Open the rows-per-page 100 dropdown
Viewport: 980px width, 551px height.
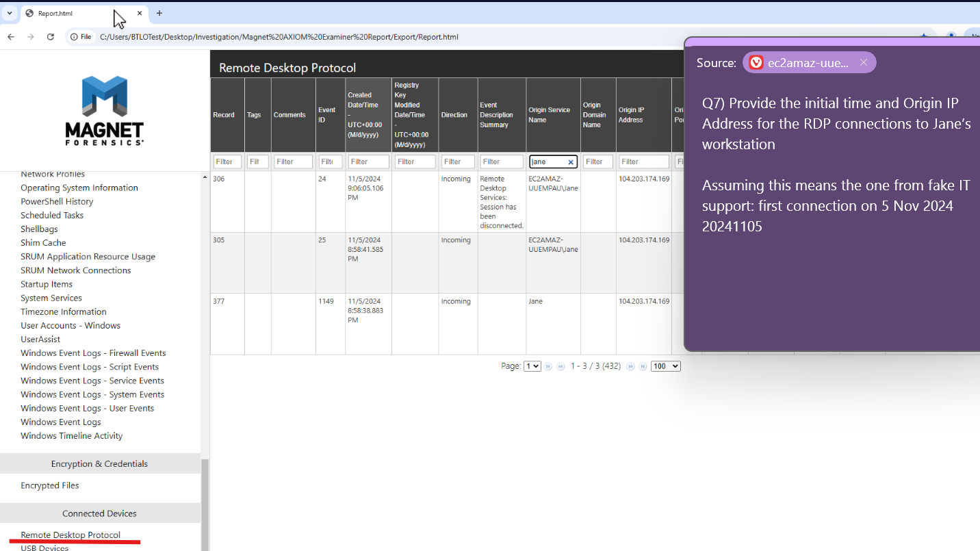(x=665, y=366)
